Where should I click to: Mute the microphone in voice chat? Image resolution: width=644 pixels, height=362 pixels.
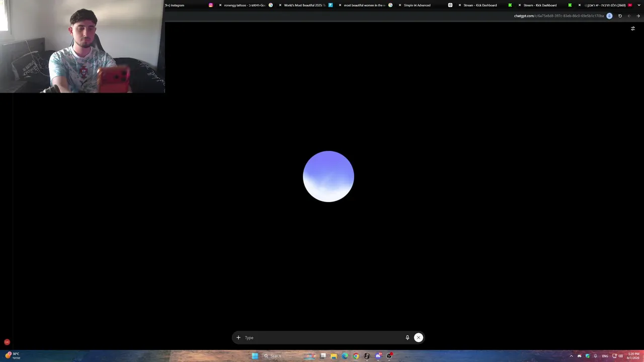[408, 338]
